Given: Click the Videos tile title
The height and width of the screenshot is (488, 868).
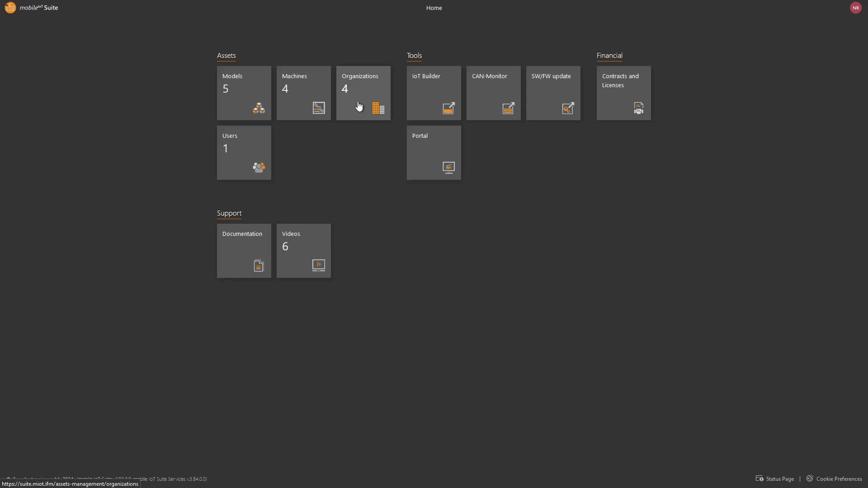Looking at the screenshot, I should tap(291, 234).
